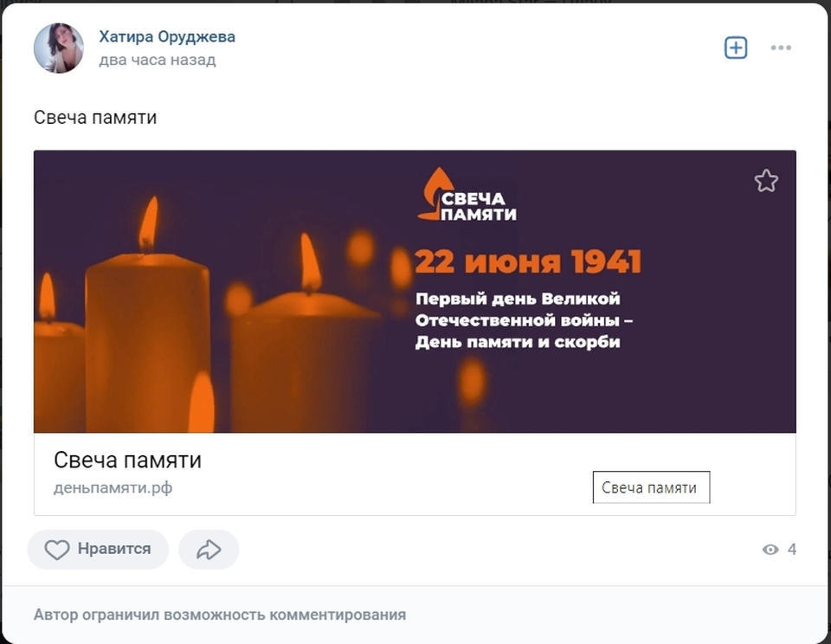Click the comments-restricted notice at bottom

click(220, 615)
